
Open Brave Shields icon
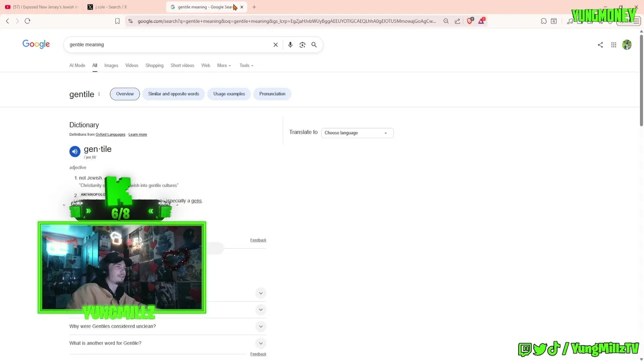click(x=470, y=21)
